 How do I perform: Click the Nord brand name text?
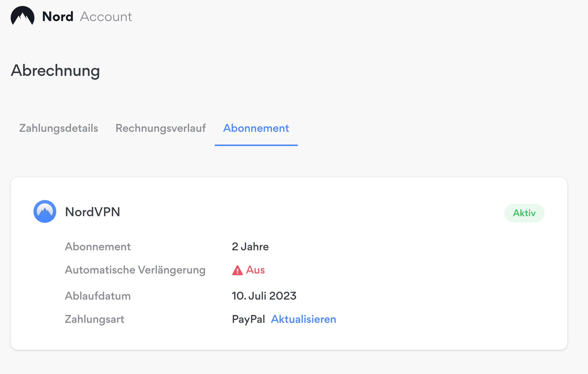point(58,17)
